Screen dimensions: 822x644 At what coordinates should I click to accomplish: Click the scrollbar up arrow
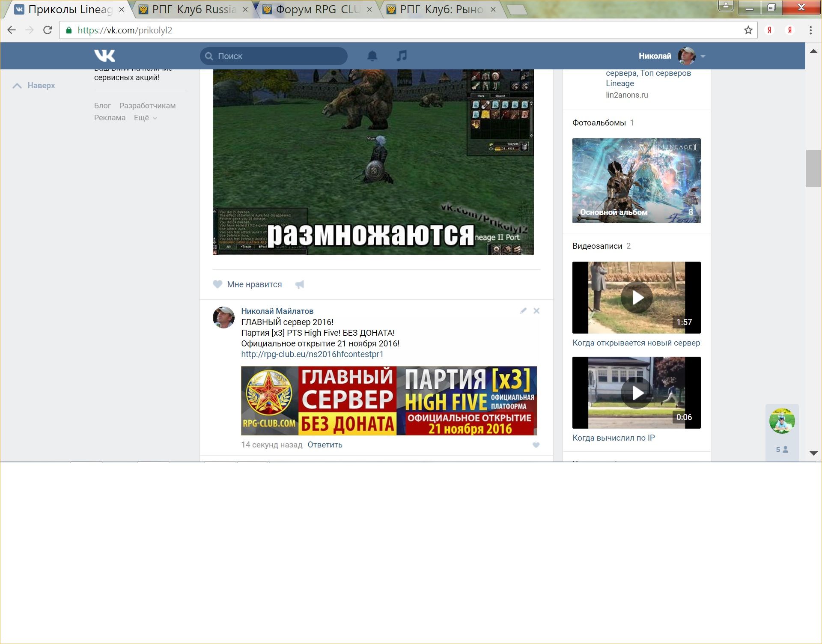click(x=813, y=51)
